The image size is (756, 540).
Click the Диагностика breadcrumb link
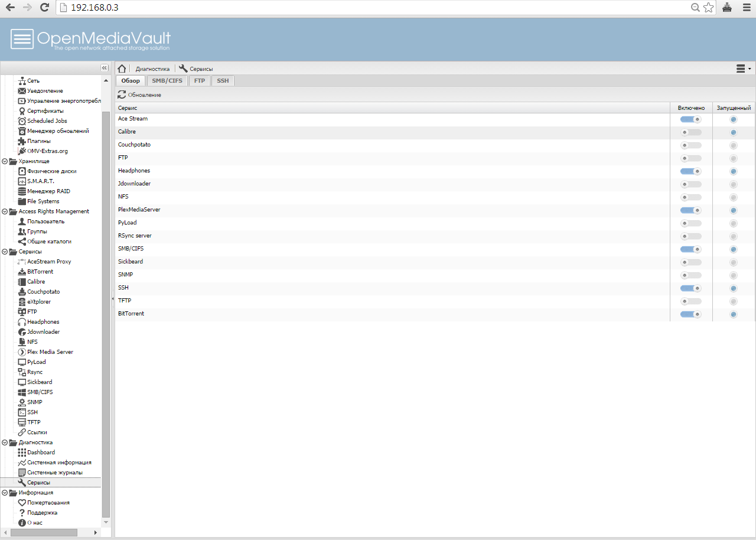coord(152,69)
